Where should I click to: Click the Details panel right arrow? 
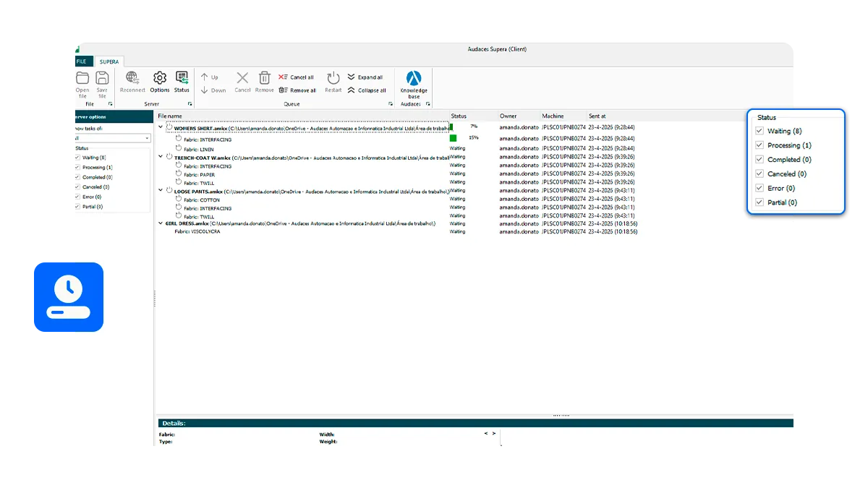tap(494, 434)
